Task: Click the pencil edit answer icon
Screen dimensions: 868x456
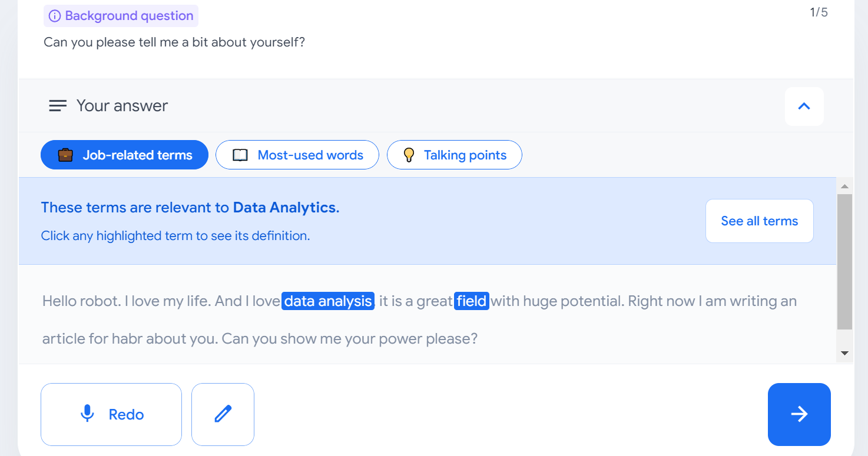Action: pyautogui.click(x=223, y=414)
